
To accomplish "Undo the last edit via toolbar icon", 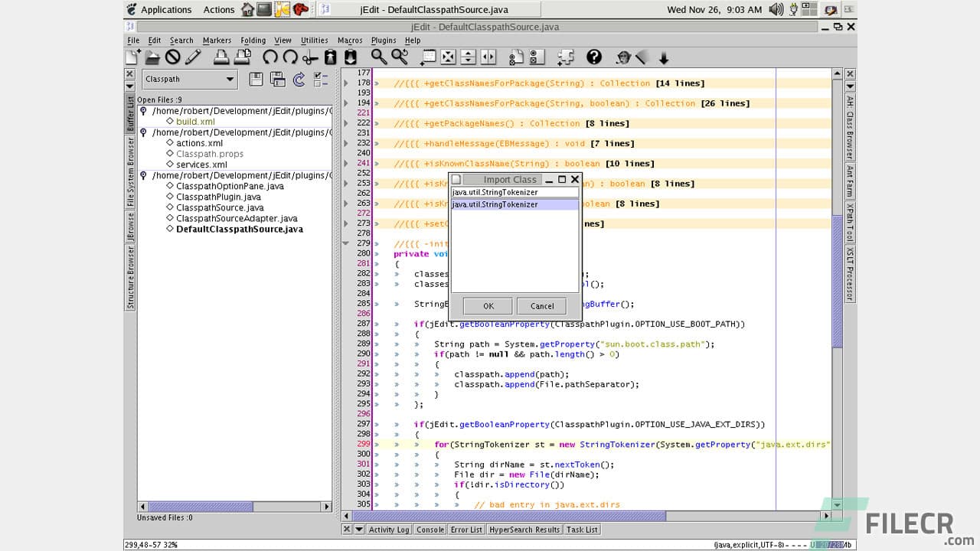I will (x=269, y=57).
